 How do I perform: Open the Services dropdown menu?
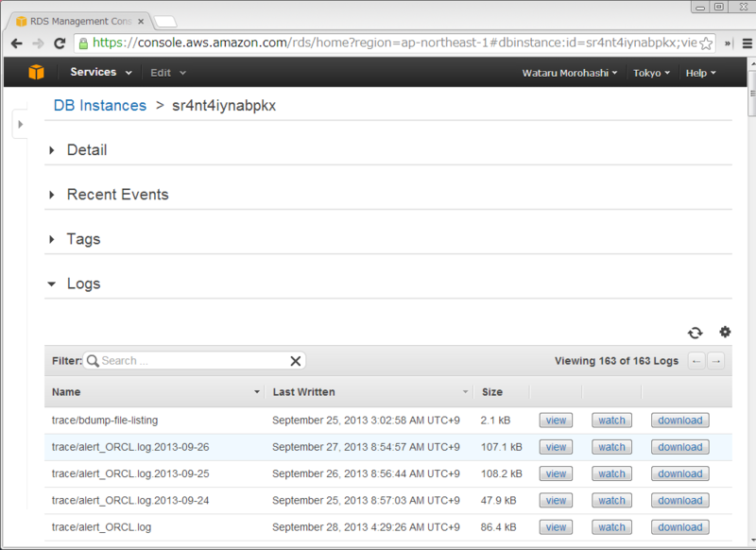click(x=101, y=73)
